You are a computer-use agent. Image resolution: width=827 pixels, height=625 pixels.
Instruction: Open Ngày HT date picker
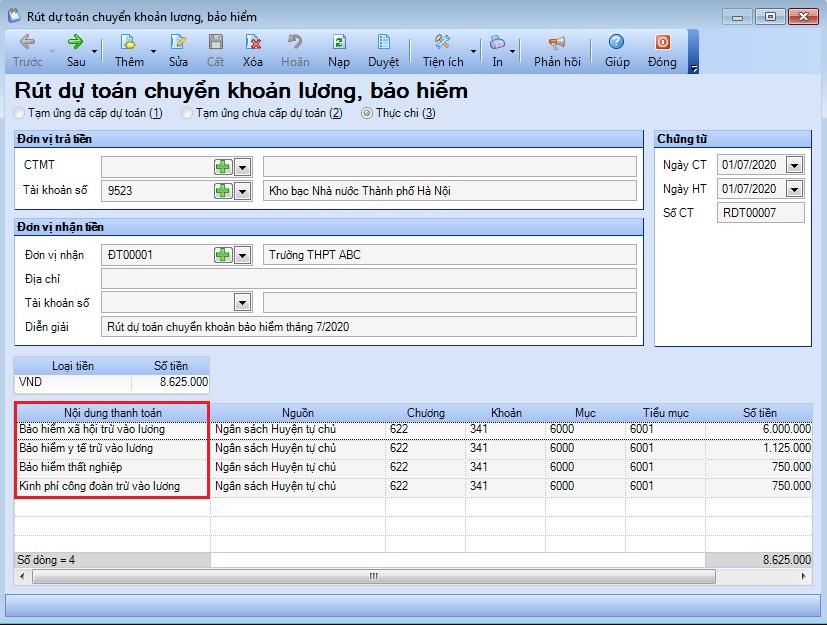794,189
